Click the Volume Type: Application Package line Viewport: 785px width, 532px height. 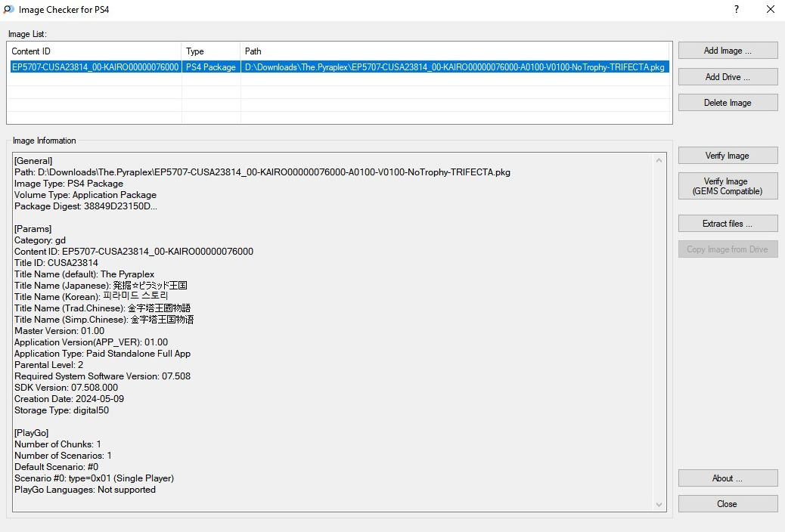[85, 195]
